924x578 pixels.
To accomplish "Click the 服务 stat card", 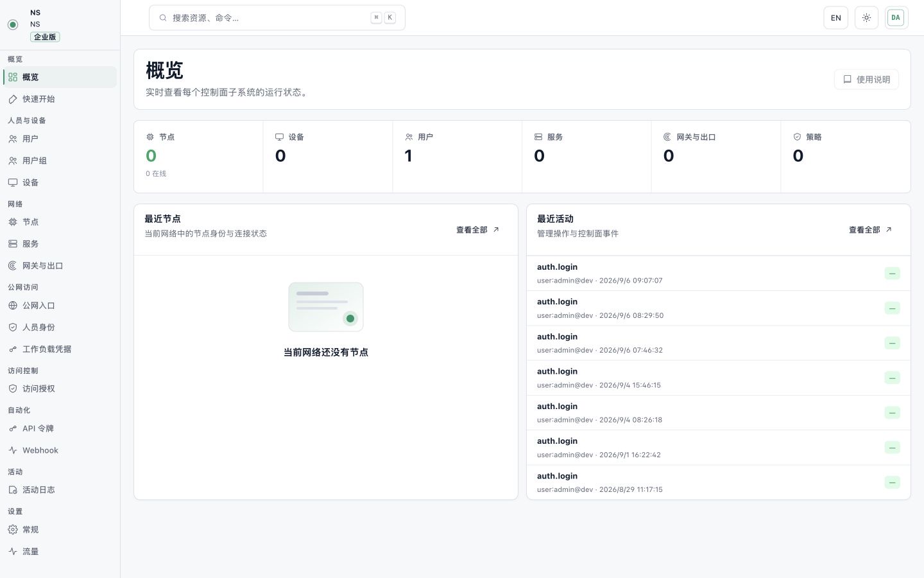I will (x=586, y=157).
